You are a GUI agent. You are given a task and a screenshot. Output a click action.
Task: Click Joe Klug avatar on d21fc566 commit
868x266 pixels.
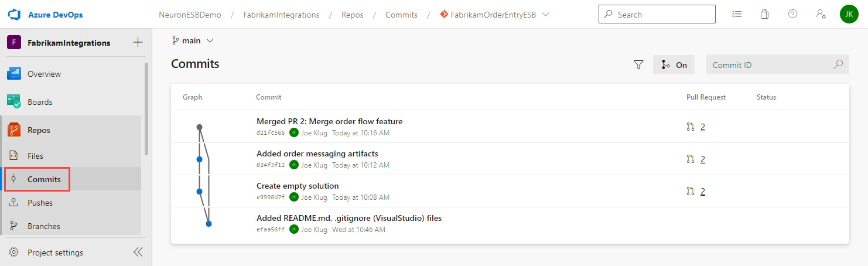point(294,133)
